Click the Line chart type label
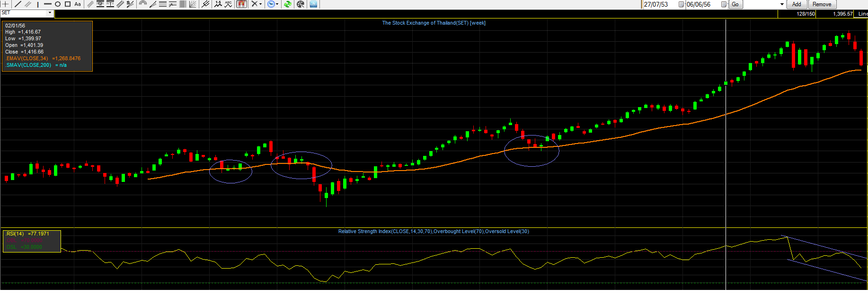This screenshot has width=868, height=307. [x=863, y=14]
